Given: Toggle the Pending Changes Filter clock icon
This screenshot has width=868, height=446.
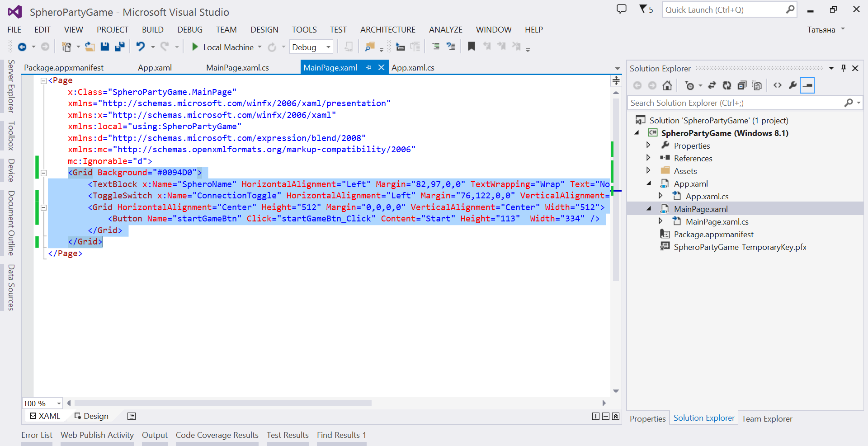Looking at the screenshot, I should coord(689,85).
